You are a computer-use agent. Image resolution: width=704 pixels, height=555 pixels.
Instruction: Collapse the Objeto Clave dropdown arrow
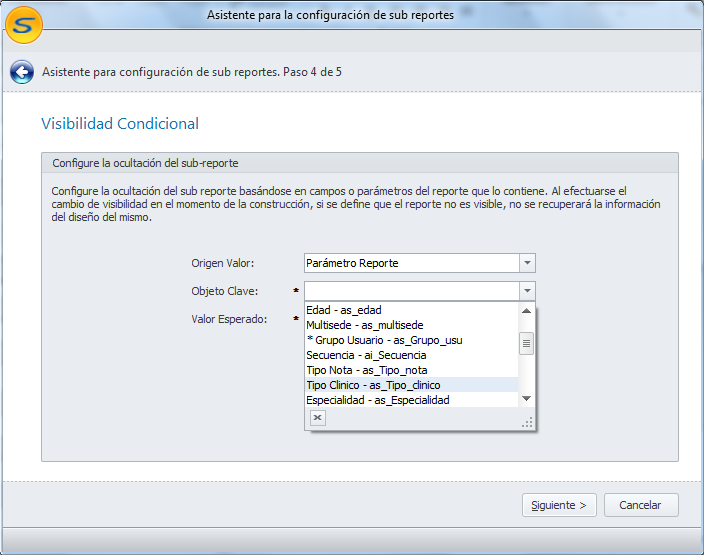[527, 291]
